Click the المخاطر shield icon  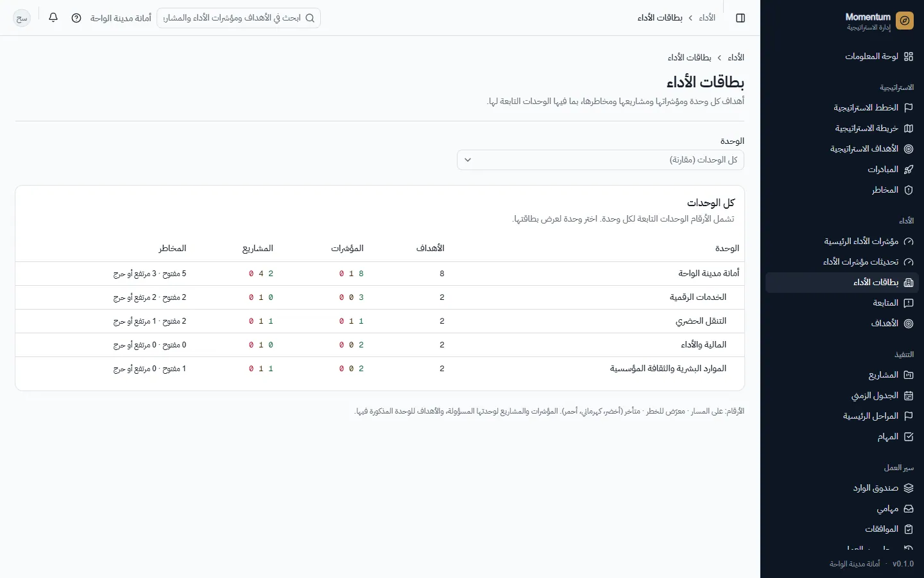click(909, 190)
